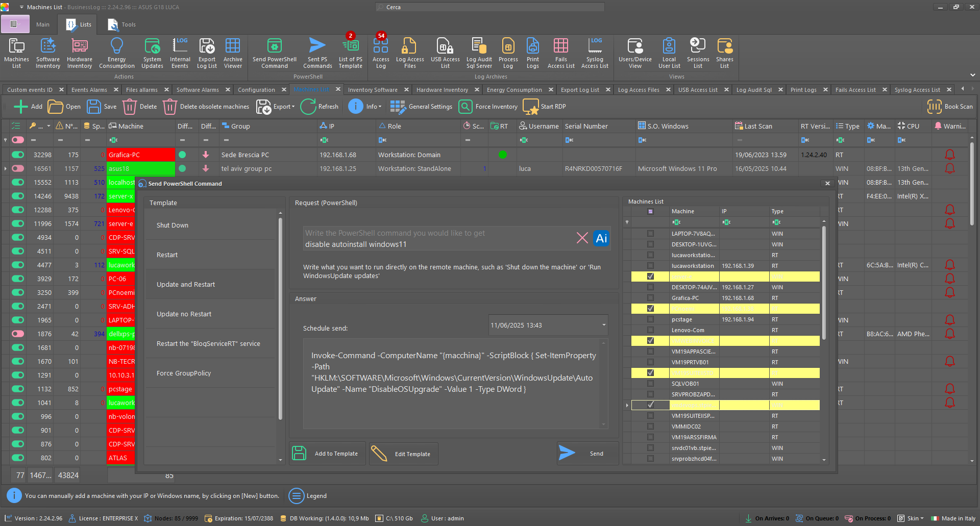Open the Info dropdown menu
Viewport: 980px width, 526px height.
(x=365, y=107)
